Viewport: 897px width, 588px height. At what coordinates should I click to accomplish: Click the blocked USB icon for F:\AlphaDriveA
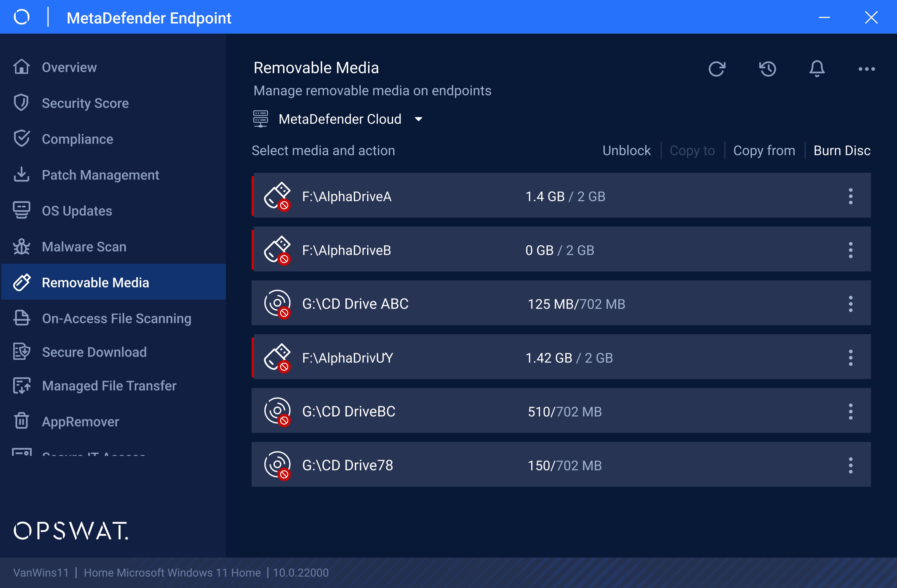pos(277,196)
